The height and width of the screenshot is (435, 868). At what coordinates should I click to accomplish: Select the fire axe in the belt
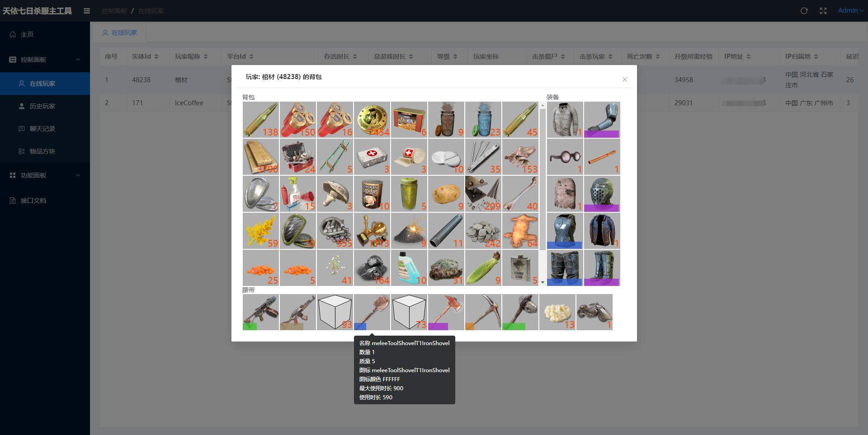pos(446,312)
